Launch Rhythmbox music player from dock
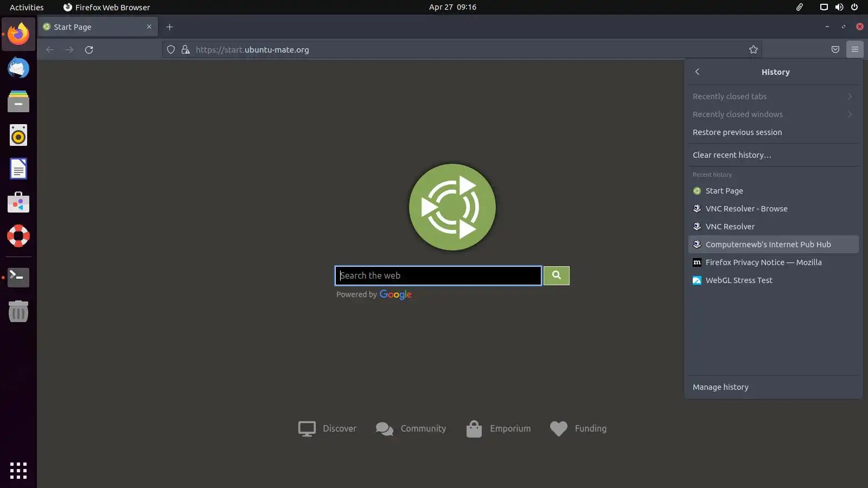 coord(18,136)
